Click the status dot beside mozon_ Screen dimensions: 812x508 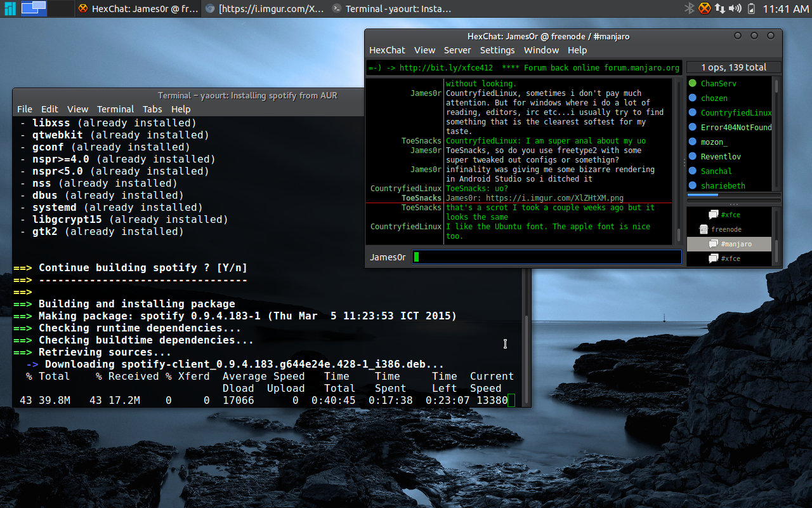(x=693, y=142)
